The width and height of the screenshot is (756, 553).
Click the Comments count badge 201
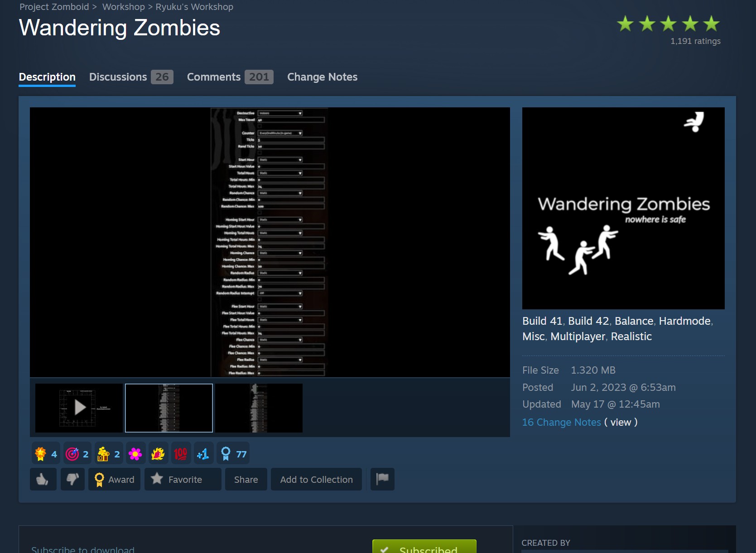[x=259, y=77]
